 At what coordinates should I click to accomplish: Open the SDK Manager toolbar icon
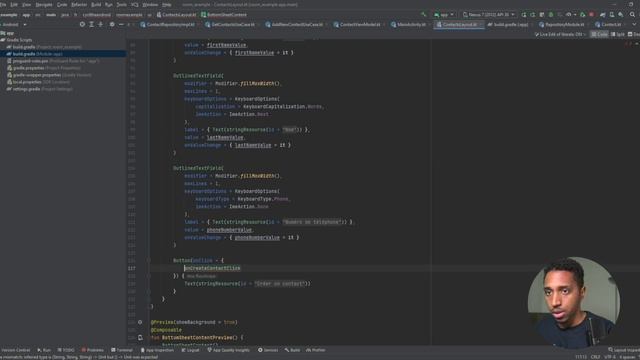point(621,15)
